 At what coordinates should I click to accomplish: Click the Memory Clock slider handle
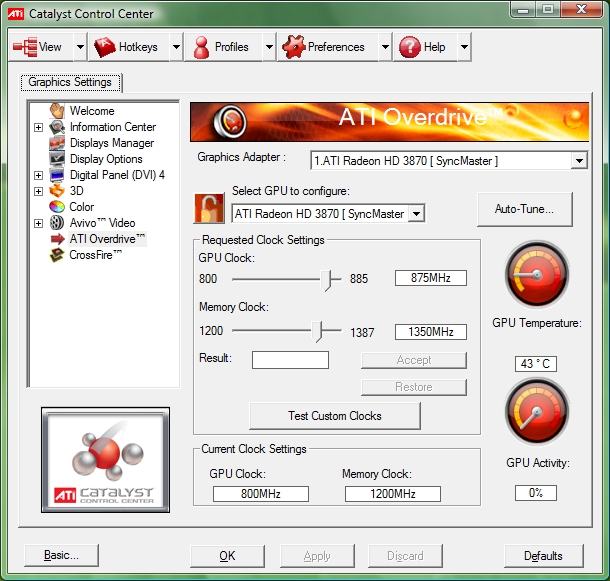317,332
